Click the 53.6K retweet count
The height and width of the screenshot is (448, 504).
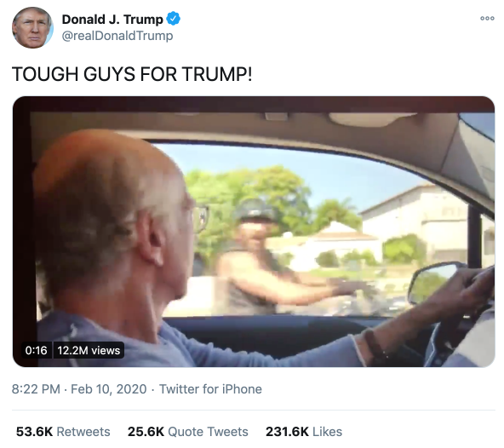tap(34, 432)
